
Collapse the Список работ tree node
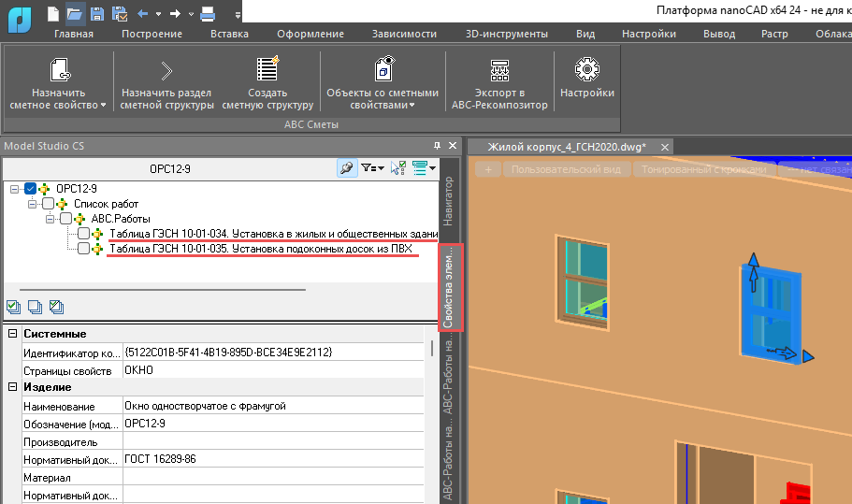(32, 204)
